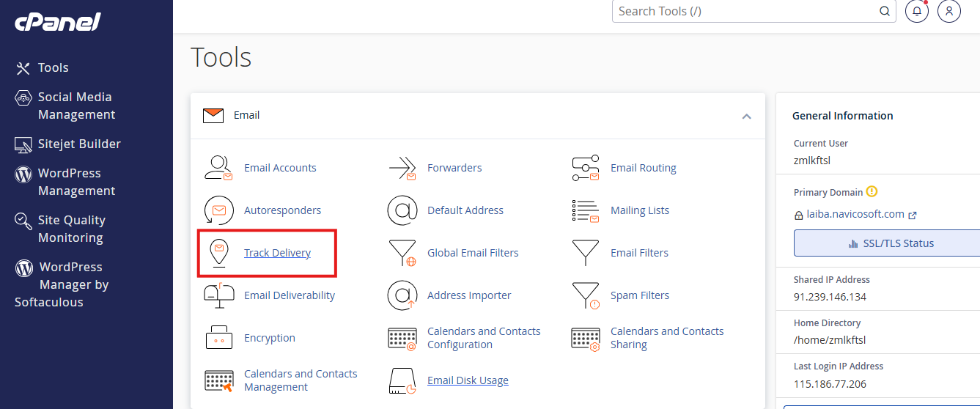Open the user account icon
980x409 pixels.
949,11
